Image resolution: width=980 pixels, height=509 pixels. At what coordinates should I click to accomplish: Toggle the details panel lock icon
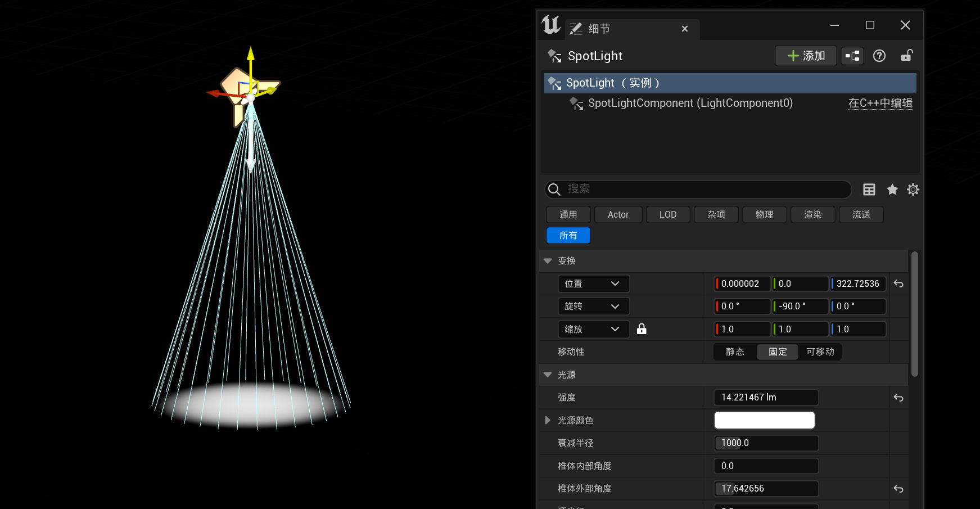click(x=906, y=56)
